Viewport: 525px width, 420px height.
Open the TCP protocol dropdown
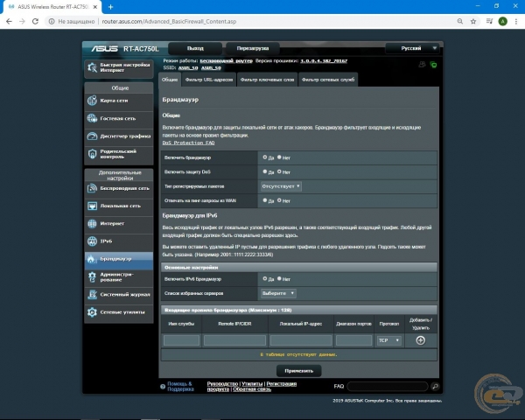click(388, 340)
